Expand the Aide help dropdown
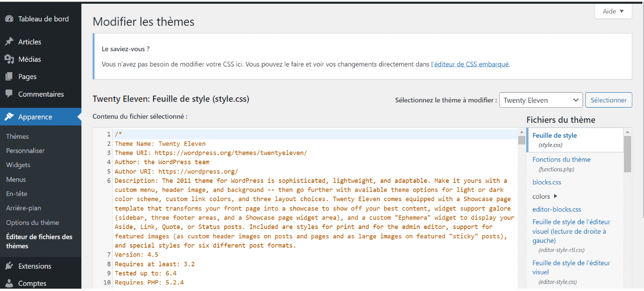The image size is (644, 291). pyautogui.click(x=613, y=11)
